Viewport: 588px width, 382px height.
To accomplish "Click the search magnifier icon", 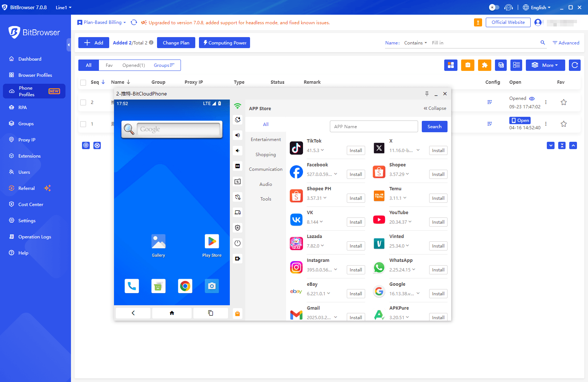I will [x=542, y=43].
